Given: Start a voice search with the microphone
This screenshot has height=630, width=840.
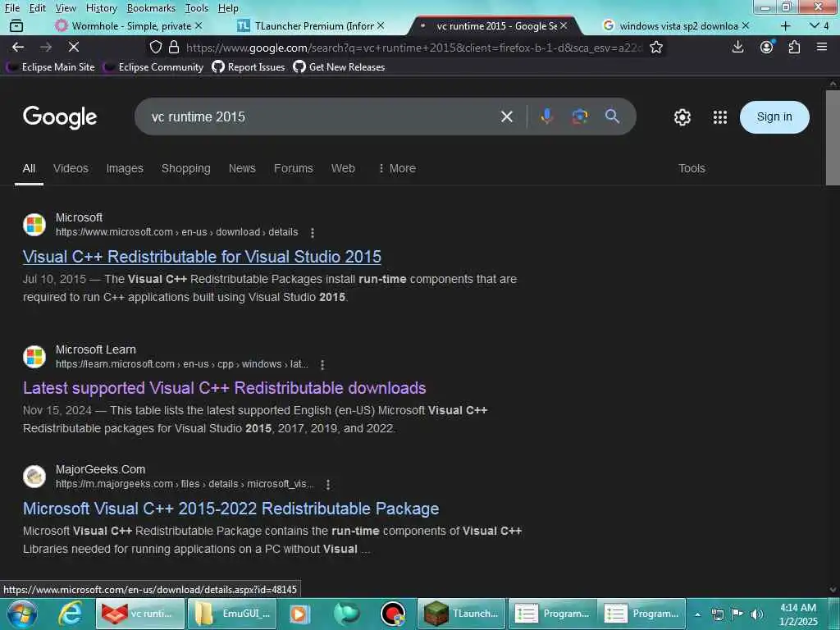Looking at the screenshot, I should click(x=546, y=116).
